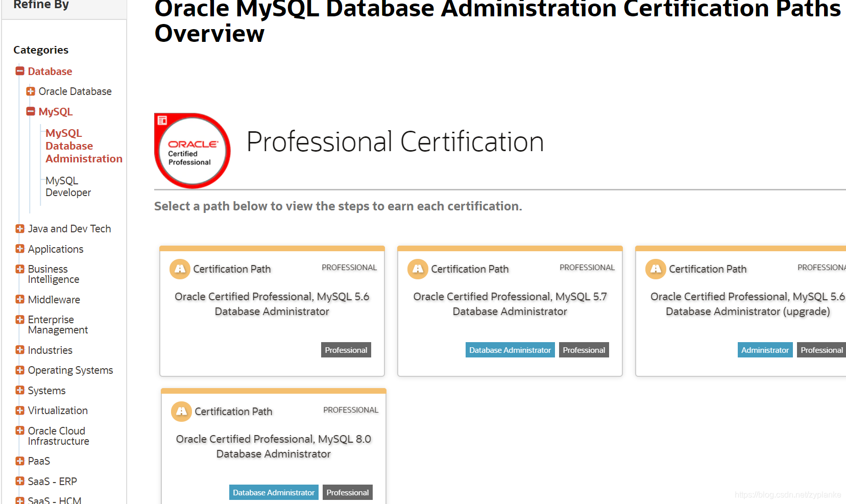Open the Virtualization category link

point(58,411)
